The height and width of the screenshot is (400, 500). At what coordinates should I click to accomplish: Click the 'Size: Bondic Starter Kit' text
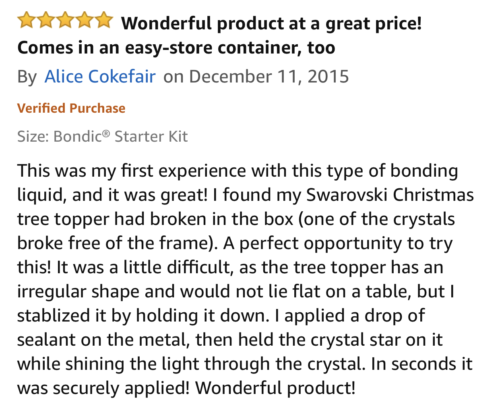click(102, 136)
